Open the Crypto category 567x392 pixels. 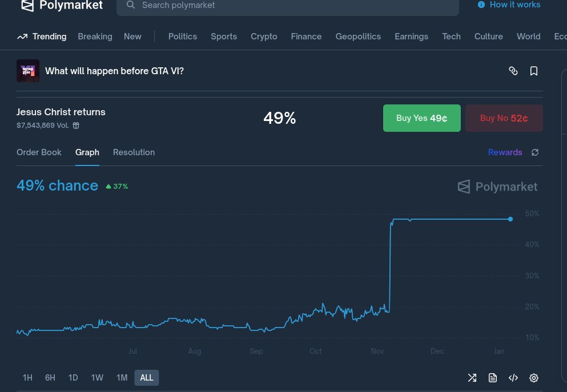click(x=264, y=37)
